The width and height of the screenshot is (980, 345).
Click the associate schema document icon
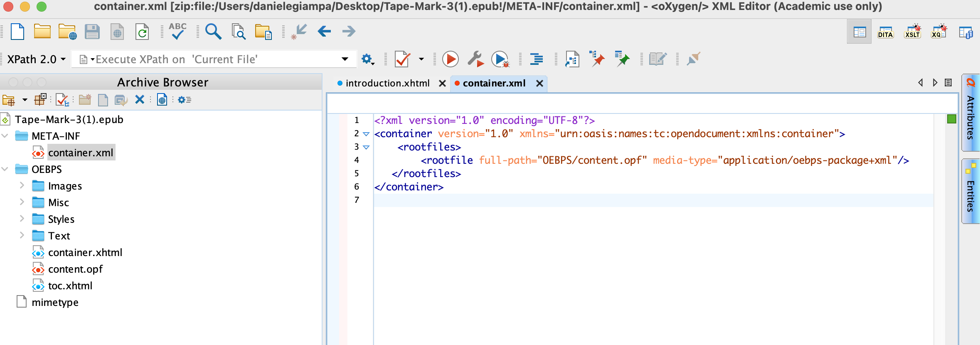coord(572,59)
